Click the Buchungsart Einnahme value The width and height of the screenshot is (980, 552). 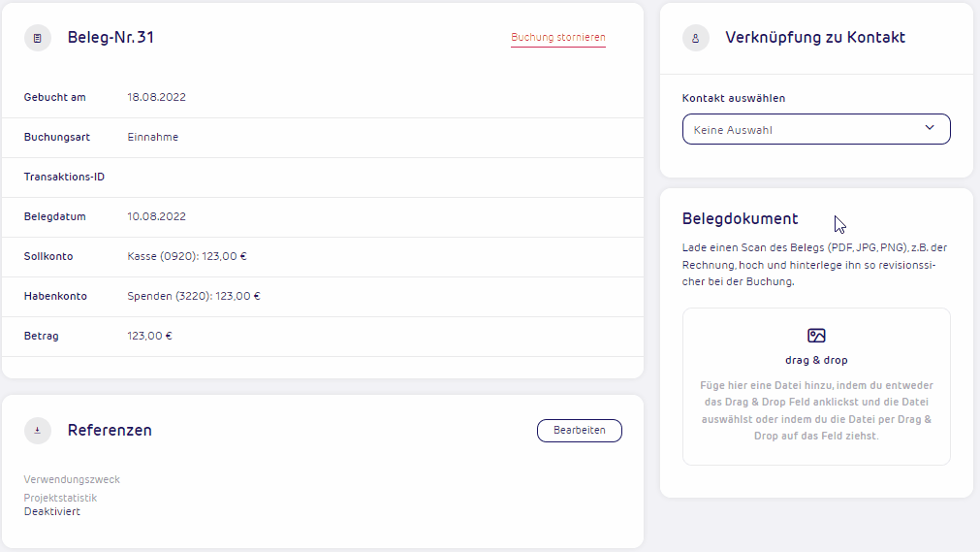coord(152,137)
